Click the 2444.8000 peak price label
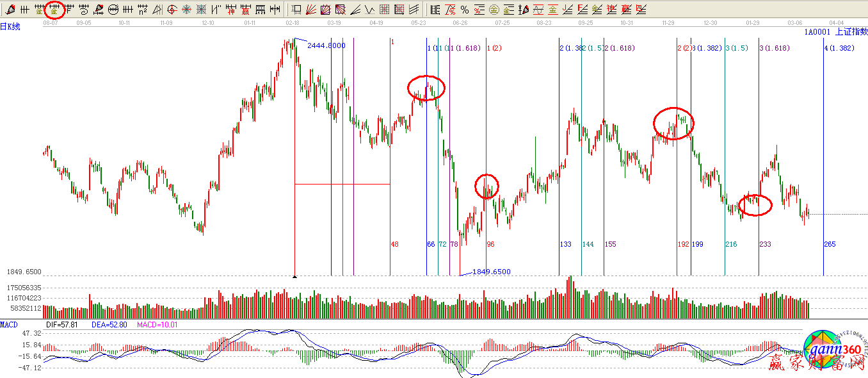Image resolution: width=868 pixels, height=378 pixels. click(x=326, y=45)
